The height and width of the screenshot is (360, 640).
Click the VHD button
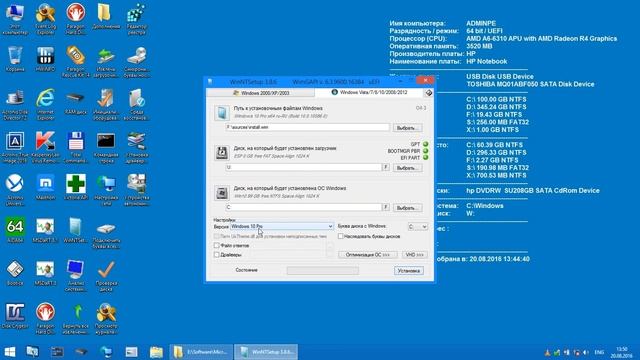pos(415,255)
